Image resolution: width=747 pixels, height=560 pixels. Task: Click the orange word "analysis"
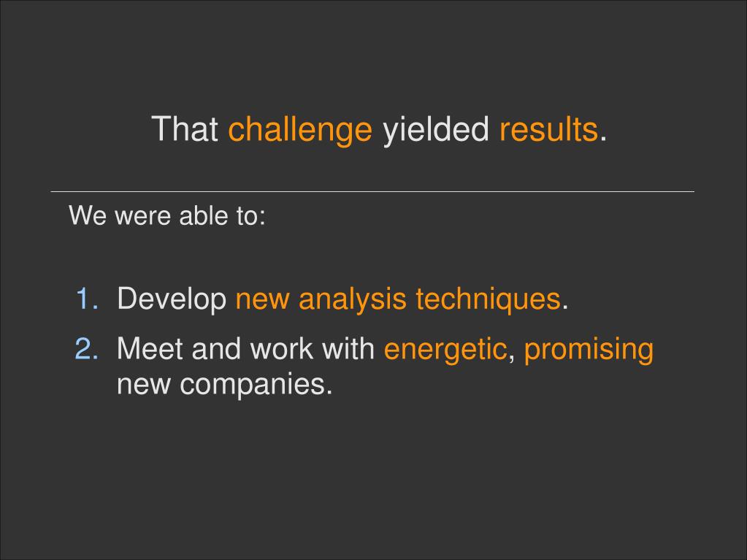coord(352,299)
